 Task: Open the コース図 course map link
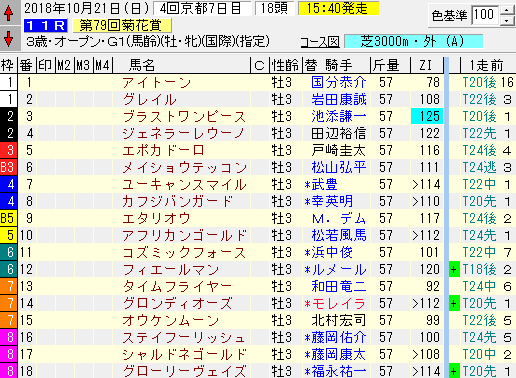[320, 42]
